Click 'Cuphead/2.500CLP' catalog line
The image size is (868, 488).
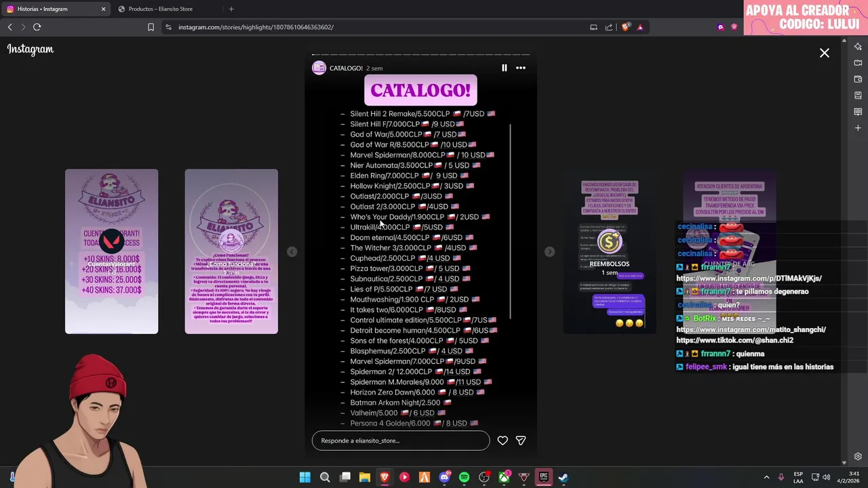(x=406, y=258)
